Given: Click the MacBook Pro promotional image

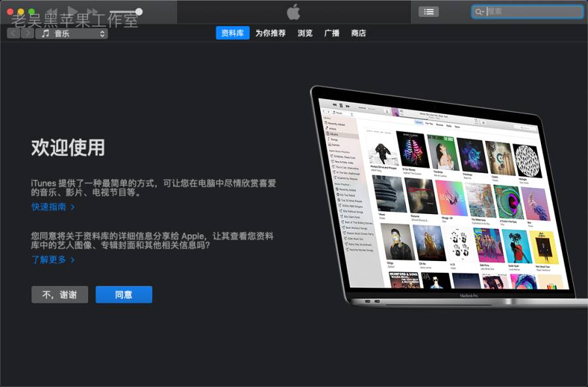Looking at the screenshot, I should click(x=448, y=196).
